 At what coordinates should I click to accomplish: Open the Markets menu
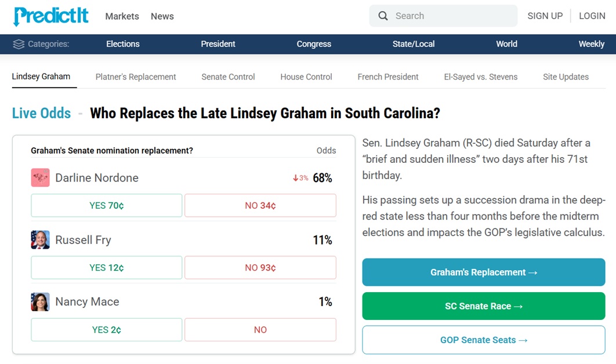coord(122,16)
